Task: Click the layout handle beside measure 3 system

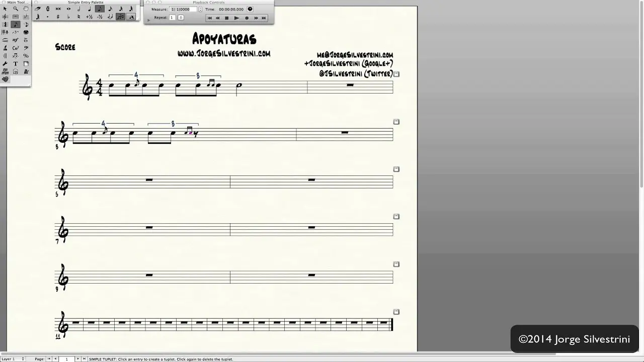Action: 396,122
